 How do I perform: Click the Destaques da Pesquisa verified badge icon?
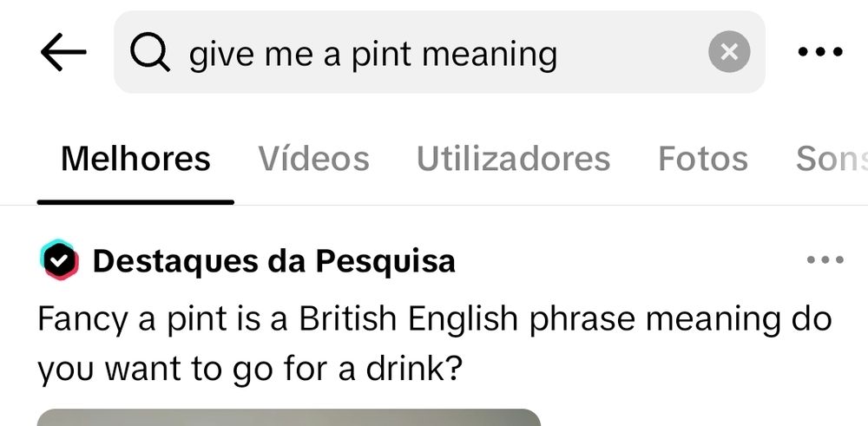click(59, 260)
